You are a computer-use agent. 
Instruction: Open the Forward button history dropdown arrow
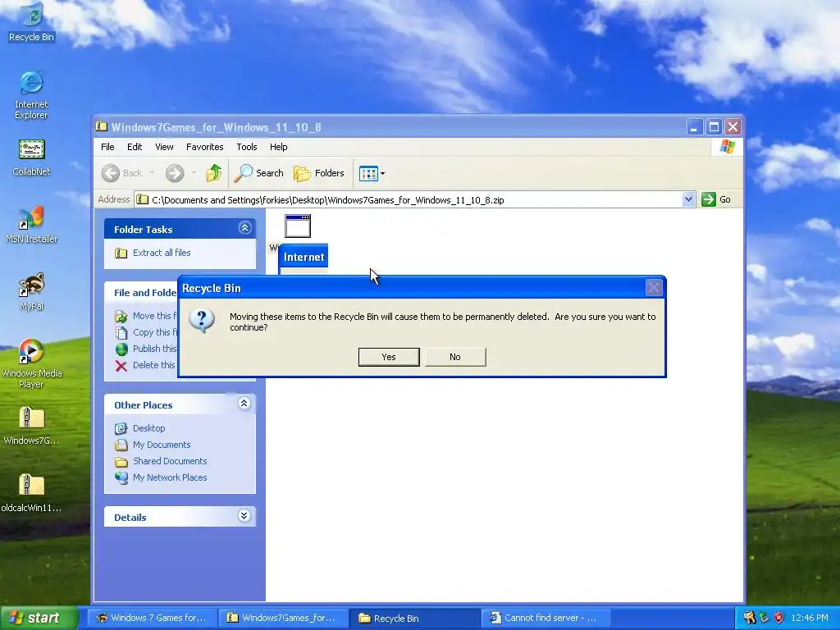[194, 173]
